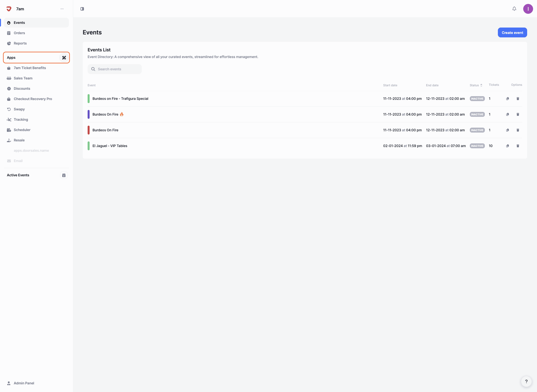The image size is (537, 392).
Task: Open the Admin Panel link
Action: (24, 383)
